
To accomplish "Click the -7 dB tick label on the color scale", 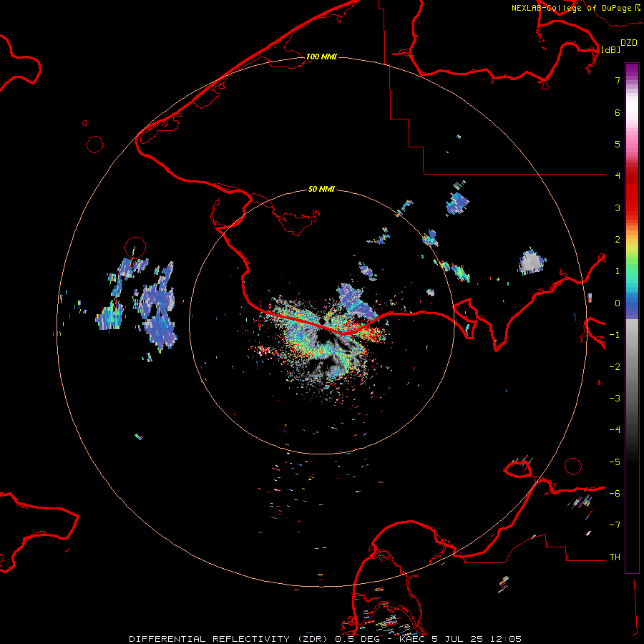I will click(615, 525).
